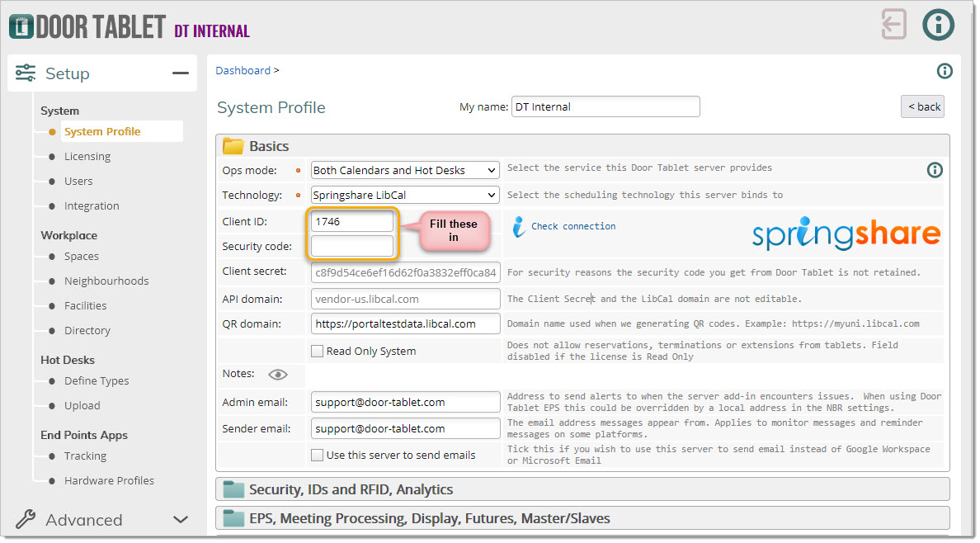
Task: Click the Security, IDs and RFID folder icon
Action: pos(233,489)
